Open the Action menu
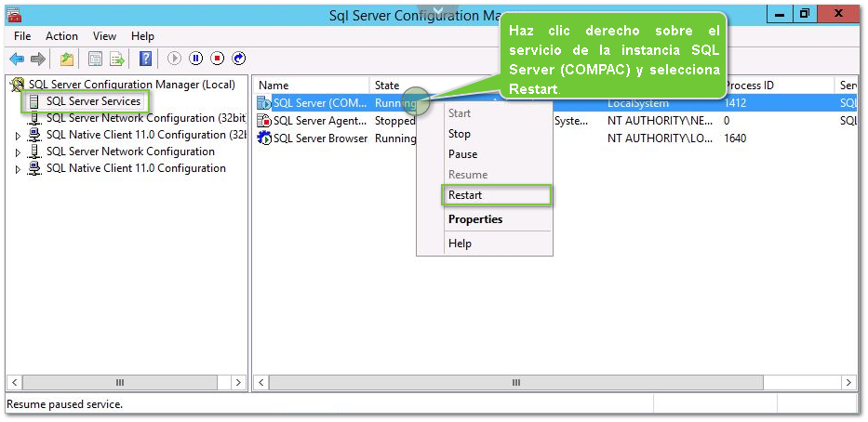The image size is (868, 422). (x=62, y=36)
